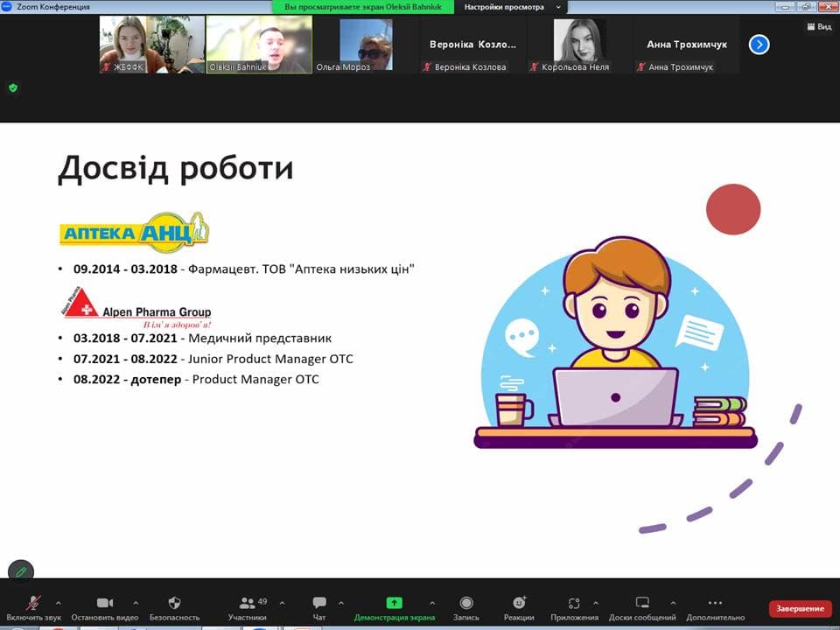Select ЖБФФК participant video tile

click(x=152, y=44)
